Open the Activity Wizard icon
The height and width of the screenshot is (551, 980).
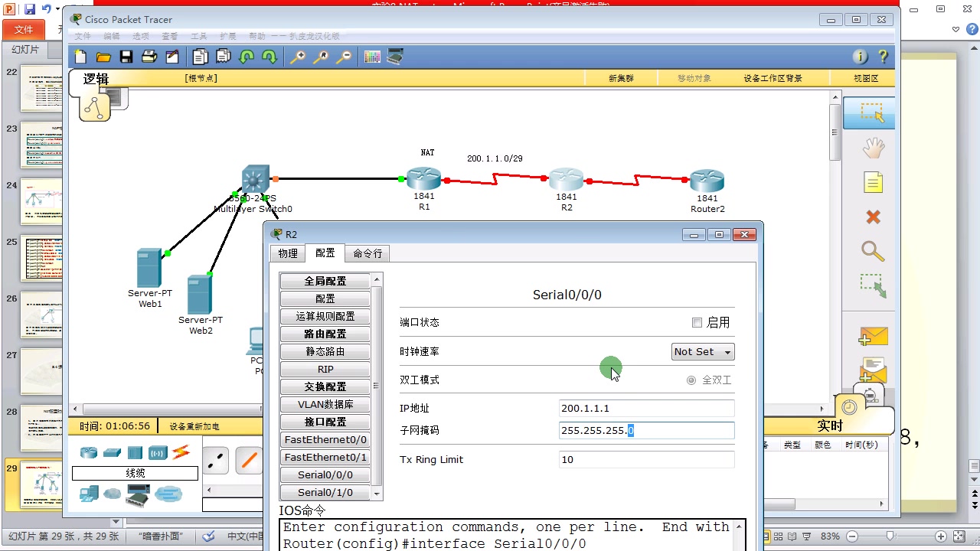172,57
